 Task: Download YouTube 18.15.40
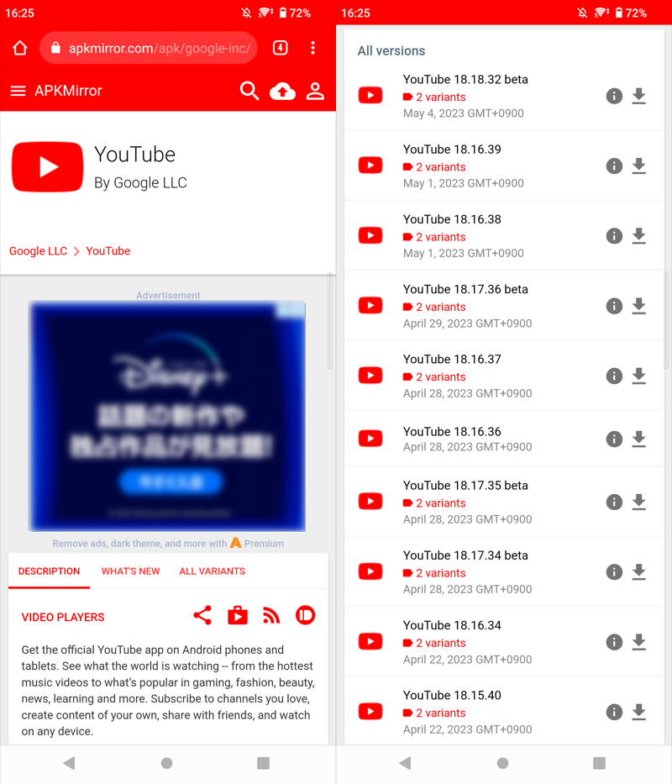(x=639, y=712)
